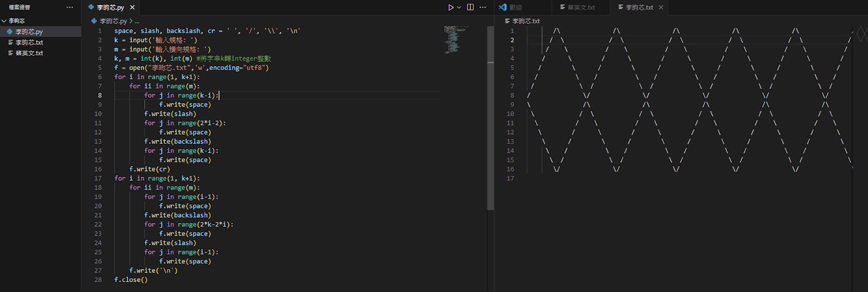Click line number 8 in Python editor
This screenshot has height=292, width=868.
click(100, 96)
